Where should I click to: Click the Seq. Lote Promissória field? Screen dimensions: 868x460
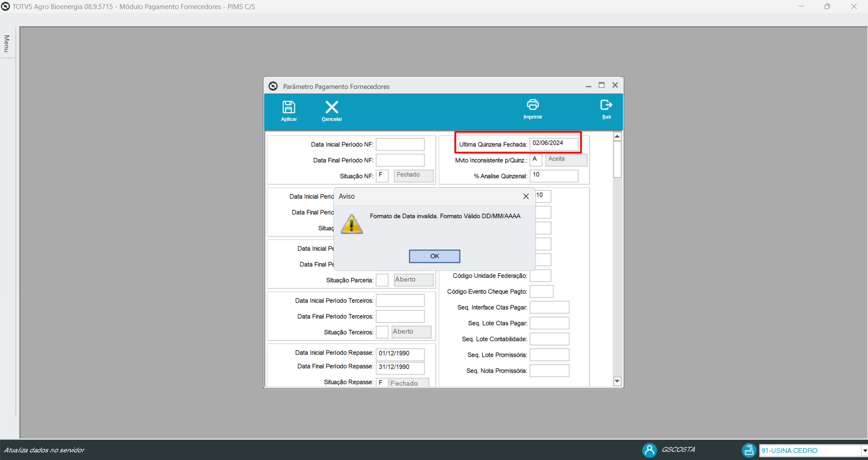(549, 355)
